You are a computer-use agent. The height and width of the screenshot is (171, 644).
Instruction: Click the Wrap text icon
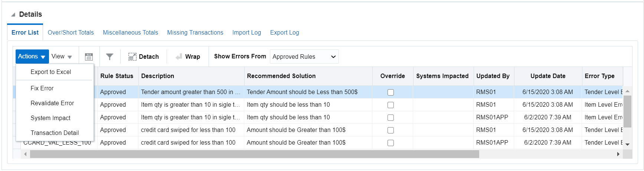(179, 57)
